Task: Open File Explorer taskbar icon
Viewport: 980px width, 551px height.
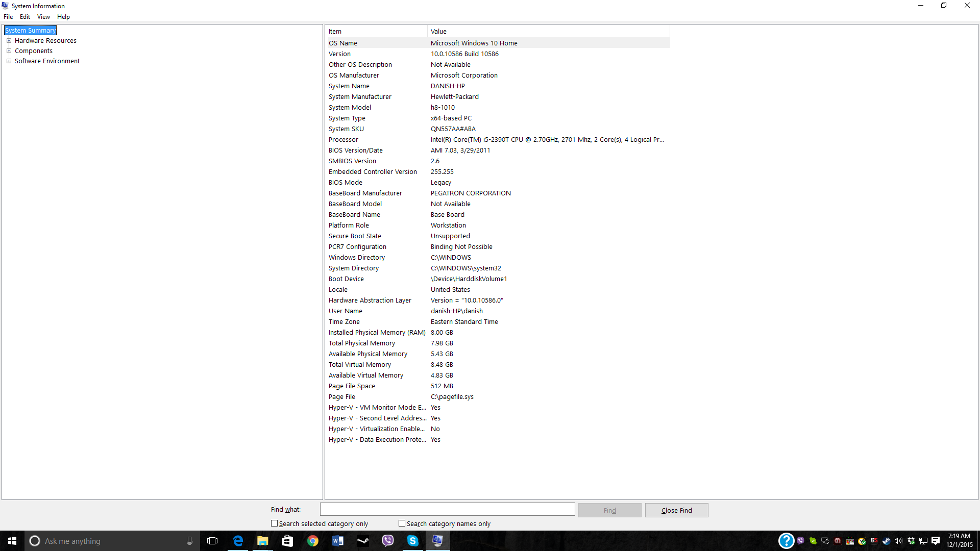Action: [263, 541]
